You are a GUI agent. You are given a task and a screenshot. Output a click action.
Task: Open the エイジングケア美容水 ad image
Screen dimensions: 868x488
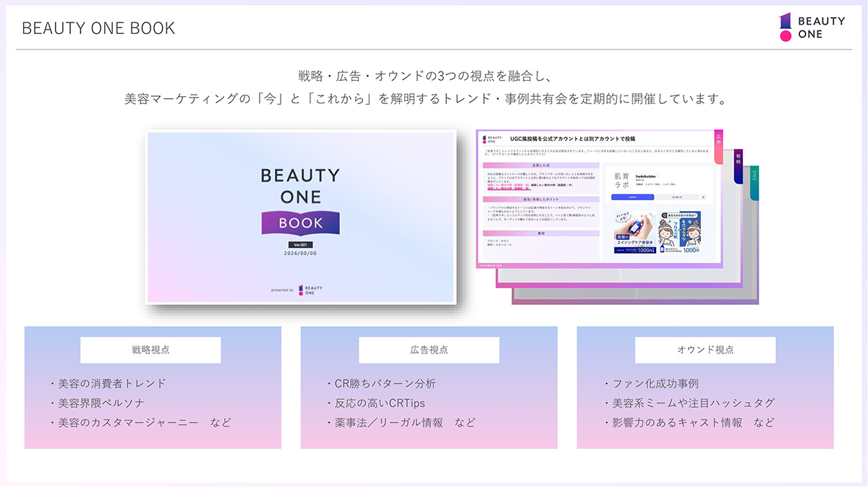[x=635, y=232]
